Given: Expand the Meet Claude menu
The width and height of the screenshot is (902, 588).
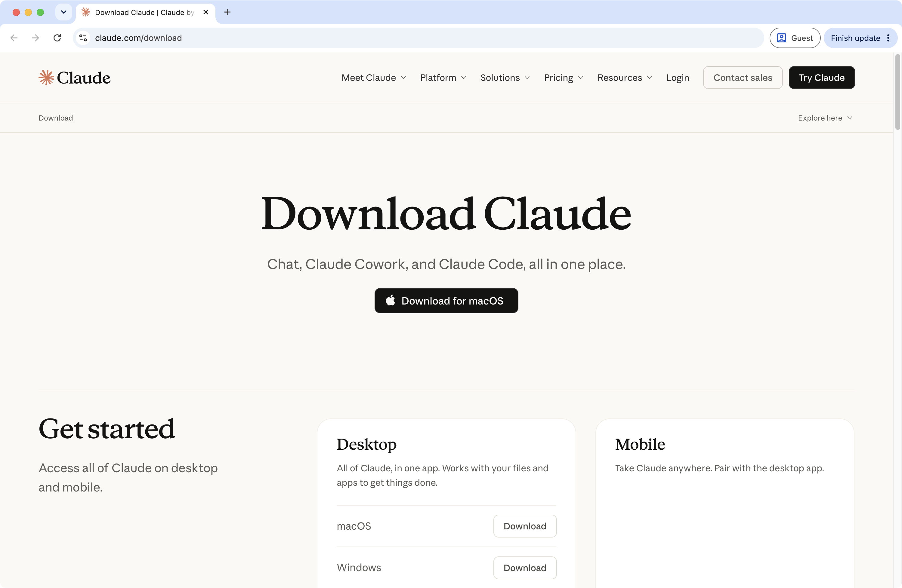Looking at the screenshot, I should click(374, 78).
